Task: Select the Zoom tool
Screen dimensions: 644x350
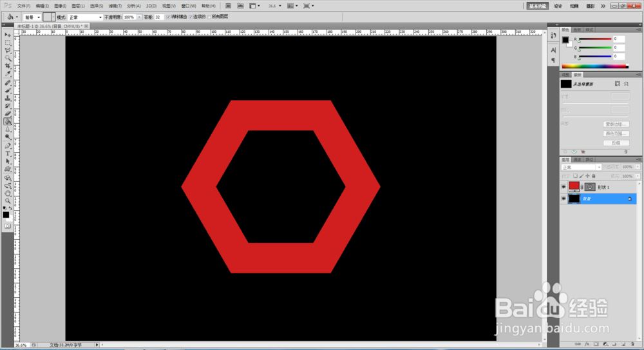Action: coord(8,202)
